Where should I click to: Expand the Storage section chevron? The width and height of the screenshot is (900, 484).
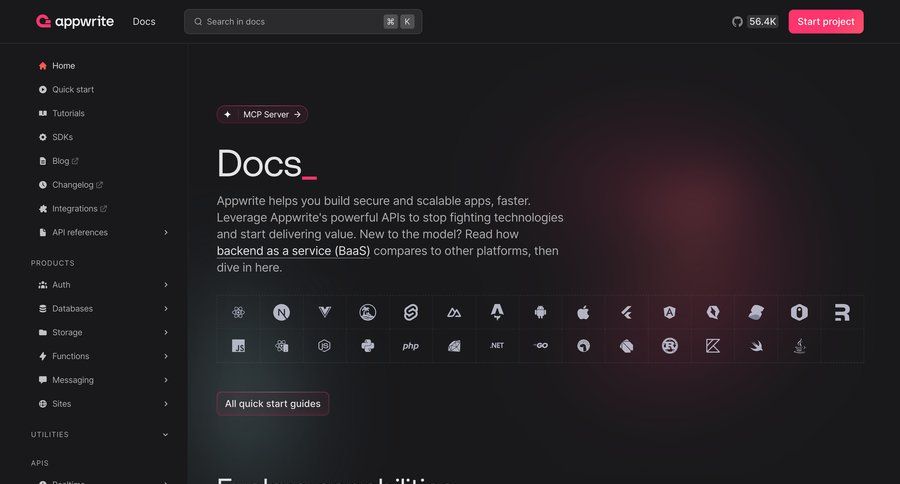pyautogui.click(x=166, y=332)
